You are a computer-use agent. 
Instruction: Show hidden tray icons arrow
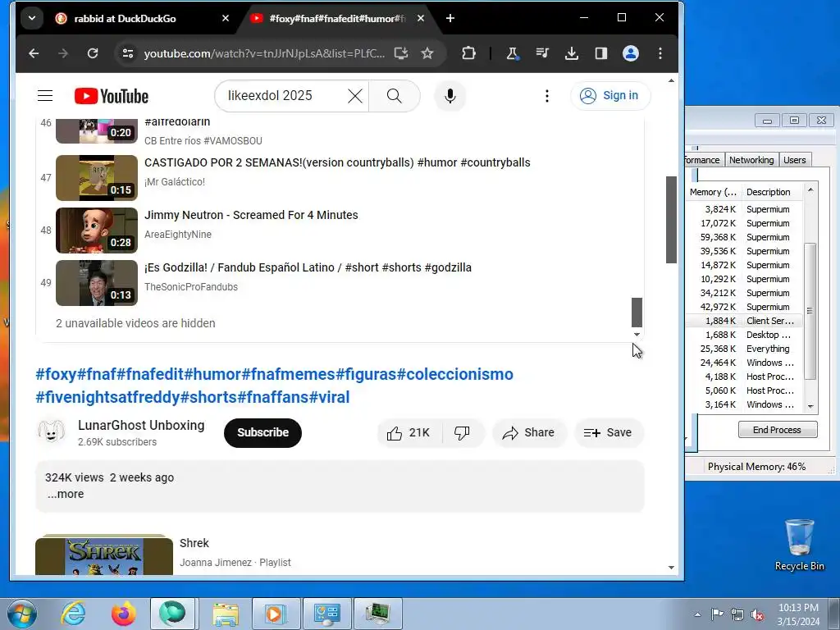click(x=697, y=614)
